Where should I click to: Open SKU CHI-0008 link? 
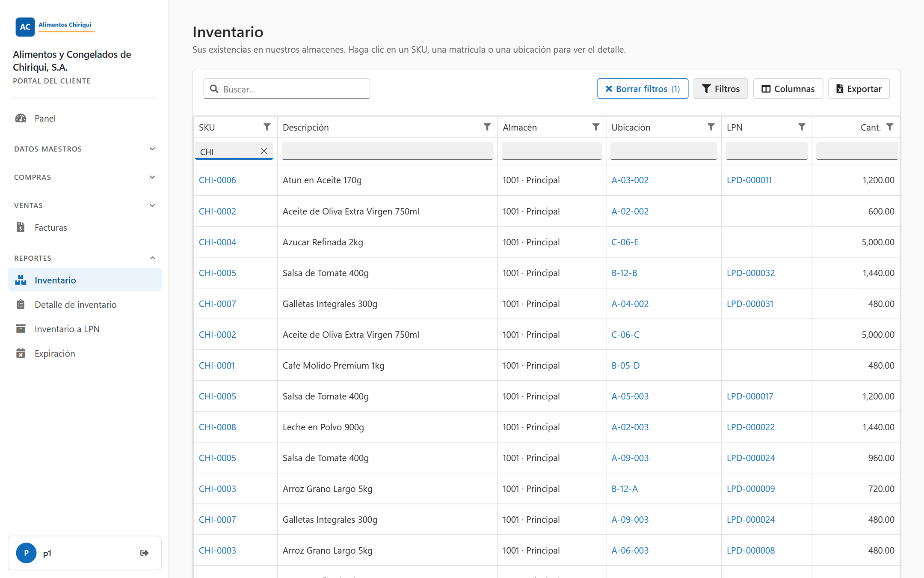click(x=217, y=427)
